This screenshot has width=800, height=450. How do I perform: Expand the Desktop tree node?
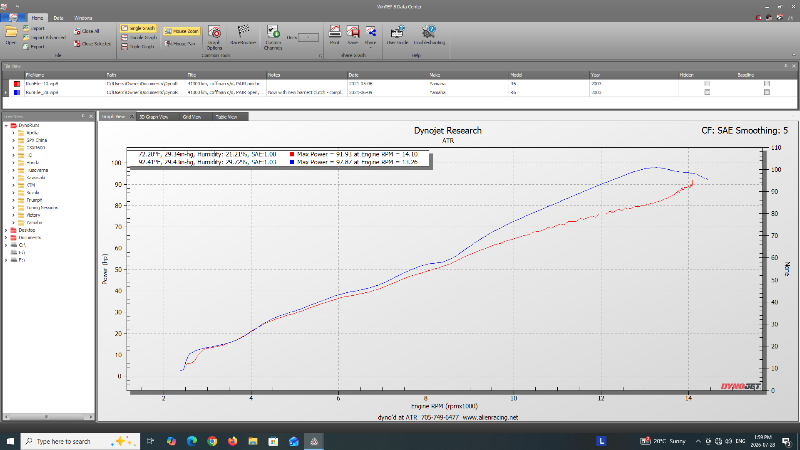[7, 230]
